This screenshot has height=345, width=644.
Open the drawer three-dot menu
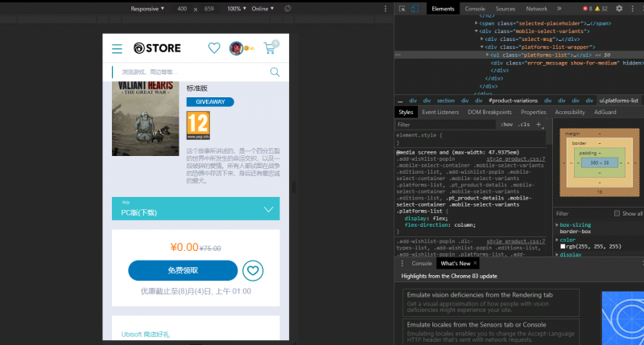coord(402,263)
